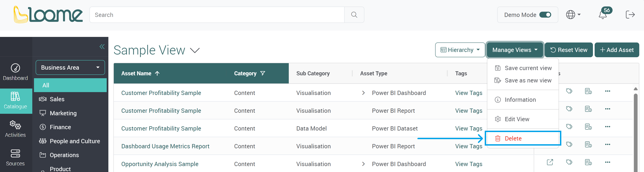Close the Manage Views dropdown button
This screenshot has height=172, width=644.
(x=515, y=50)
